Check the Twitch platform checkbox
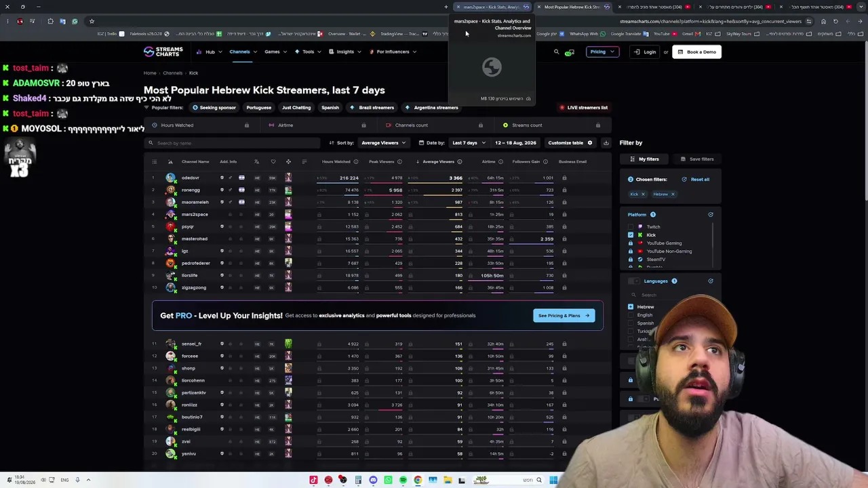 [x=631, y=227]
